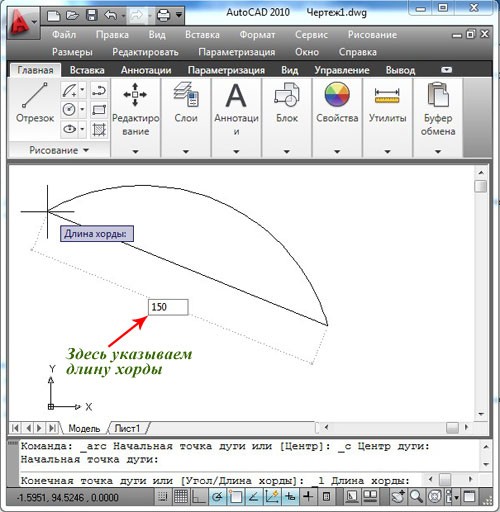
Task: Select the Rectangle tool icon
Action: [99, 109]
